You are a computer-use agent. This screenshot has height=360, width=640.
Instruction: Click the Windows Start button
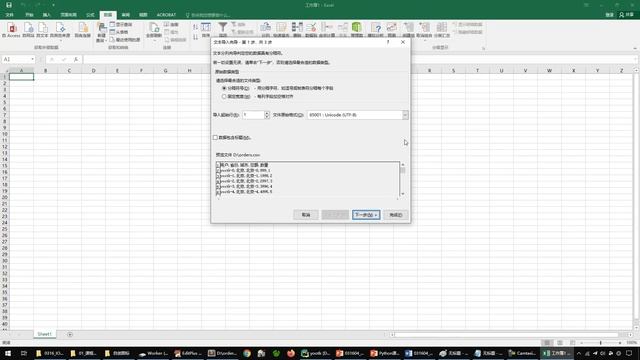pyautogui.click(x=8, y=353)
